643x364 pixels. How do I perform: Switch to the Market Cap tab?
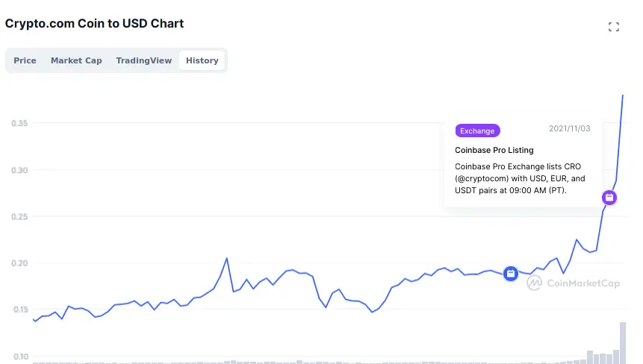76,60
